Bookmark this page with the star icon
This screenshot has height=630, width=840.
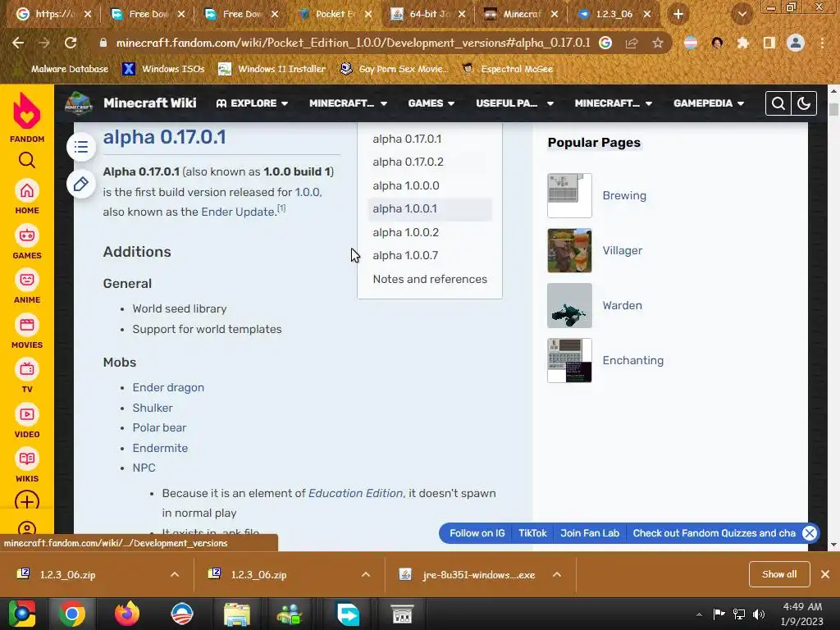658,43
